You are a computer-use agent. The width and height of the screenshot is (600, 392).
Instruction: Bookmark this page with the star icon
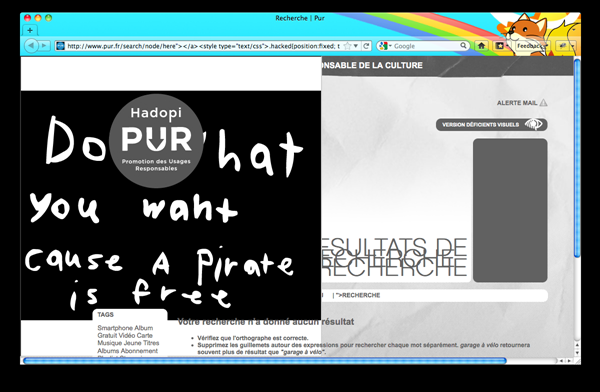pos(347,46)
